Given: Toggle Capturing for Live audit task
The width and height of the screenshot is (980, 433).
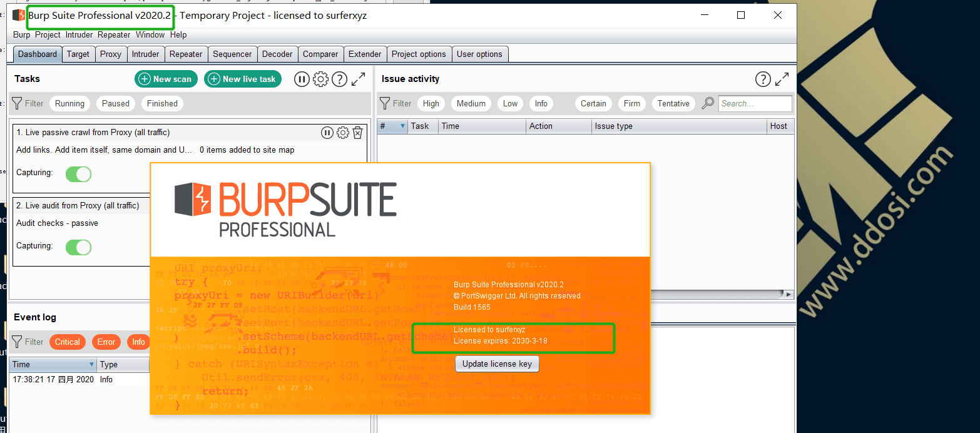Looking at the screenshot, I should click(x=79, y=247).
